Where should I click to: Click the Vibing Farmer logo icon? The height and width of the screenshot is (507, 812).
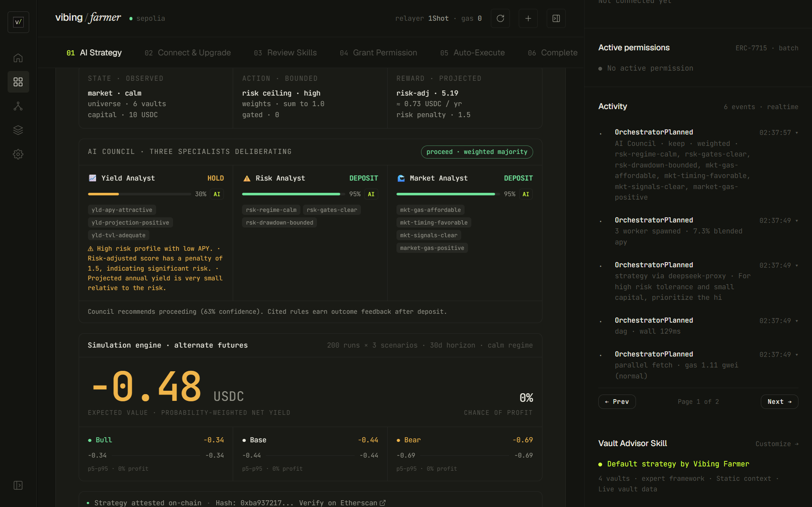pos(18,22)
